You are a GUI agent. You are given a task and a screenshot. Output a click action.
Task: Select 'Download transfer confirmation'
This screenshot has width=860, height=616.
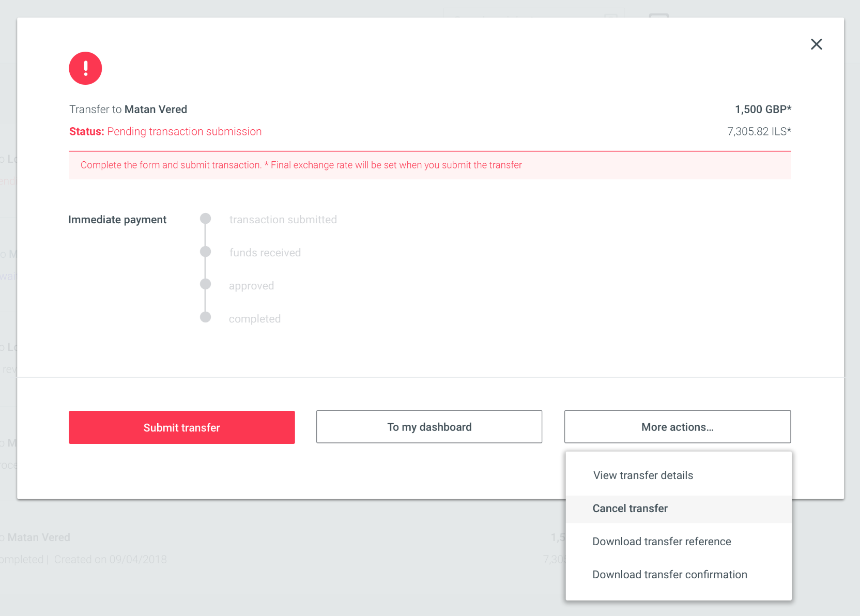[669, 574]
